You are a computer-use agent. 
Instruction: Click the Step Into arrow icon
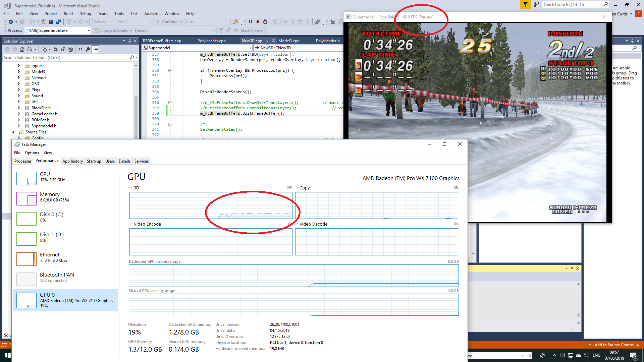click(x=293, y=22)
